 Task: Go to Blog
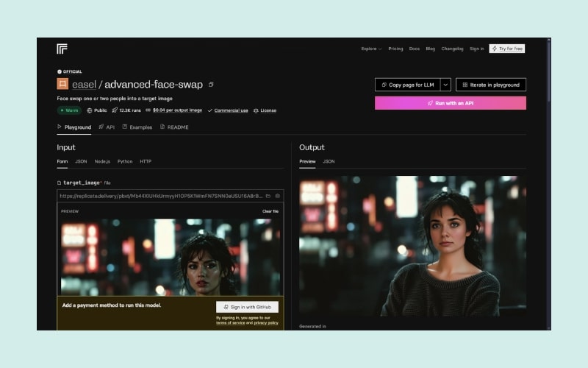click(431, 49)
